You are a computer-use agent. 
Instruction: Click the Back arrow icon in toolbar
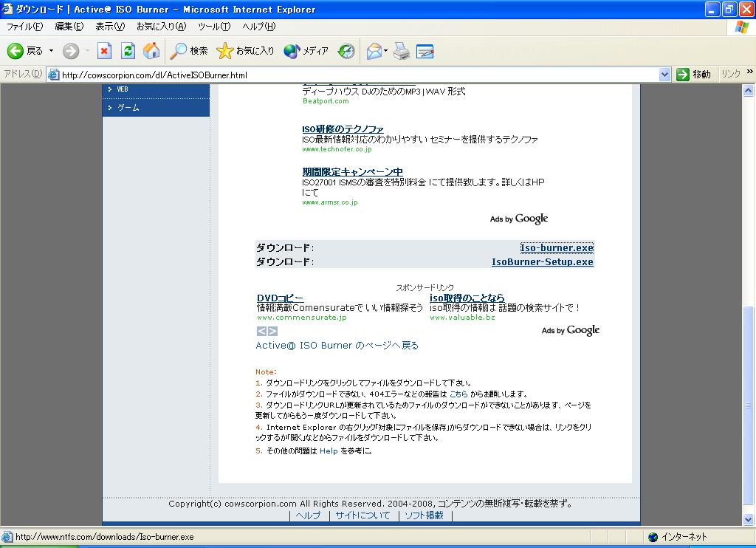pos(16,51)
